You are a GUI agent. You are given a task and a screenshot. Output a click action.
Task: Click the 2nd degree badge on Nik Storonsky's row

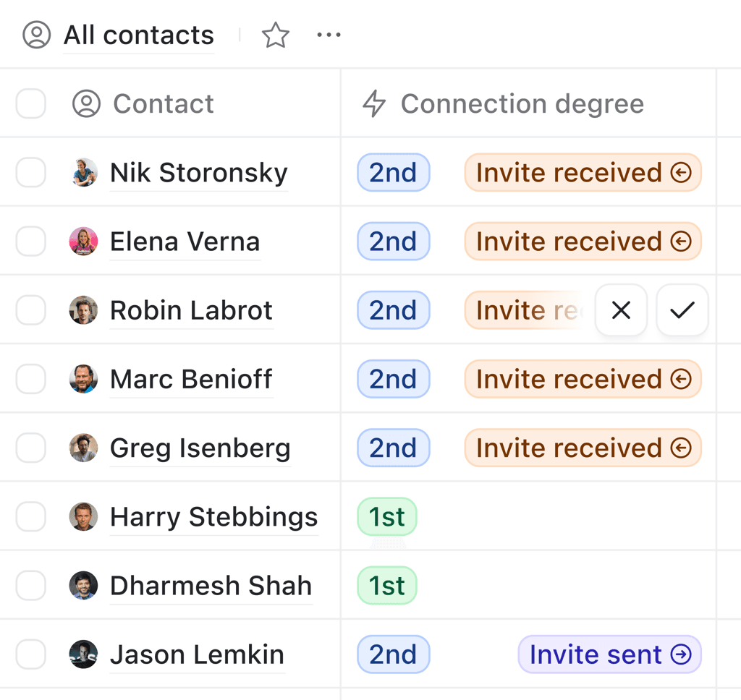pos(393,172)
